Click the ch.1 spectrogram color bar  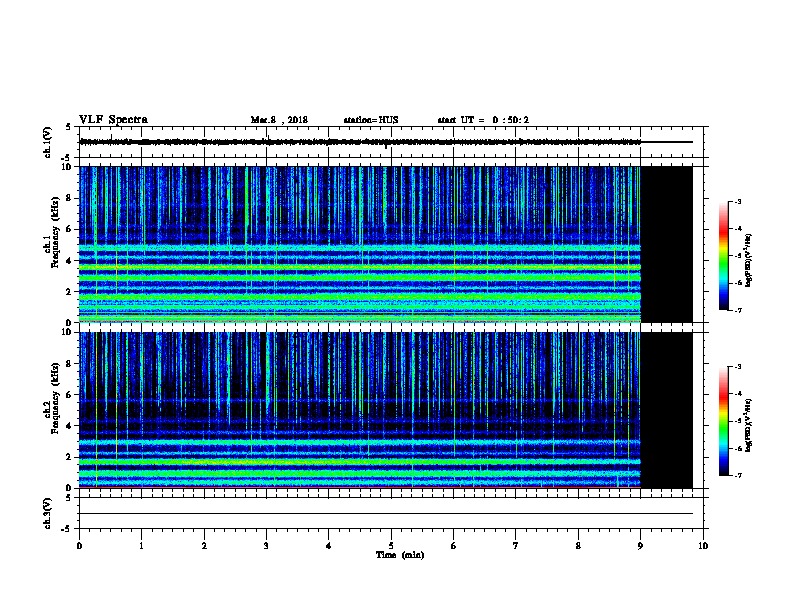[x=724, y=256]
